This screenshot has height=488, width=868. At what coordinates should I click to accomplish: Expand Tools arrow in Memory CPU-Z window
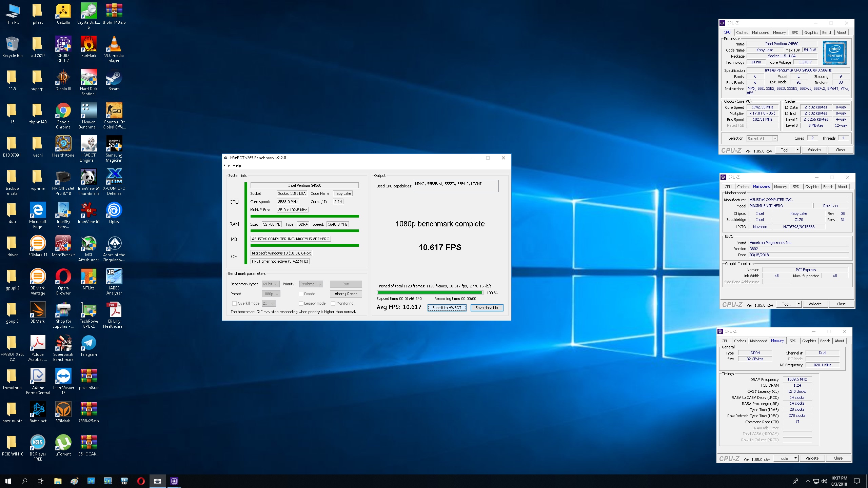[795, 458]
